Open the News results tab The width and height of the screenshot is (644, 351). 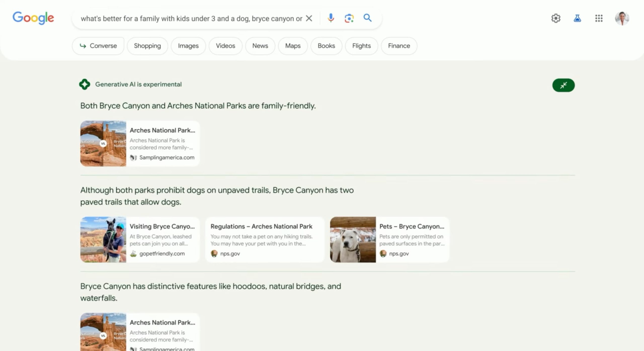(x=260, y=46)
